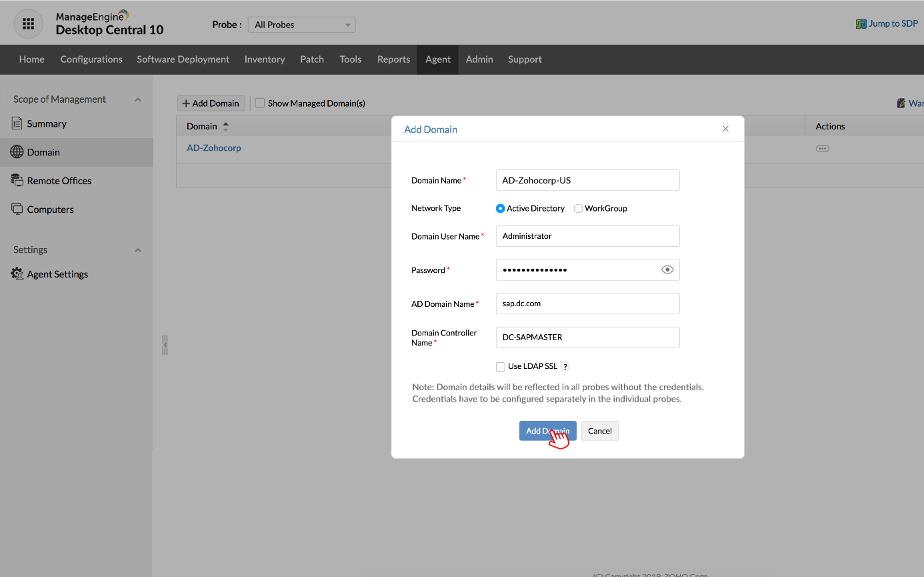Open the AD-Zohocorp row actions ellipsis

point(823,148)
